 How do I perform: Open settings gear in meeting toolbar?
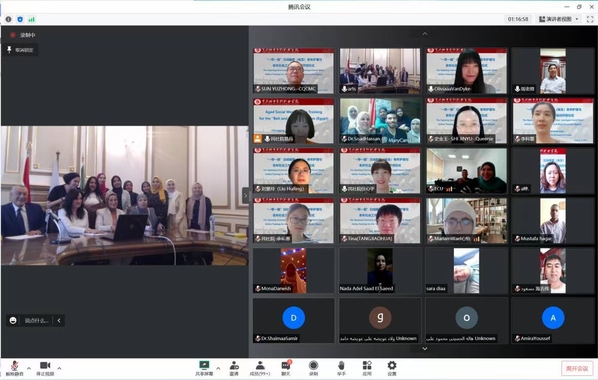point(392,368)
